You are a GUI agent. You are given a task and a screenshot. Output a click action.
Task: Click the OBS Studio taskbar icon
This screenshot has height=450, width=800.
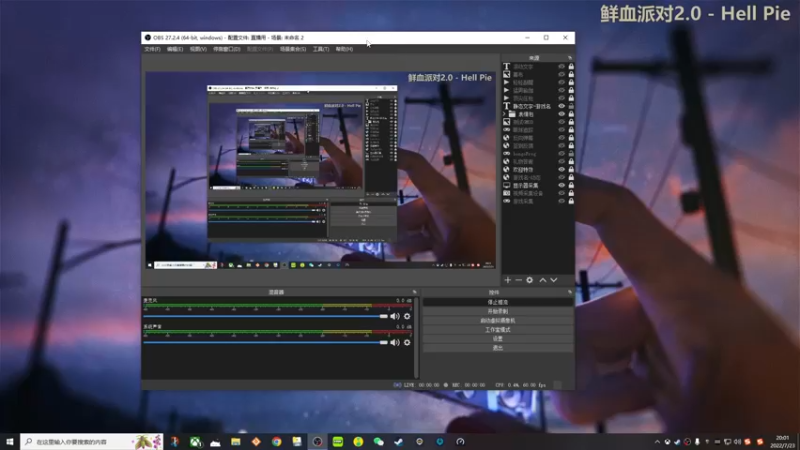(x=317, y=442)
